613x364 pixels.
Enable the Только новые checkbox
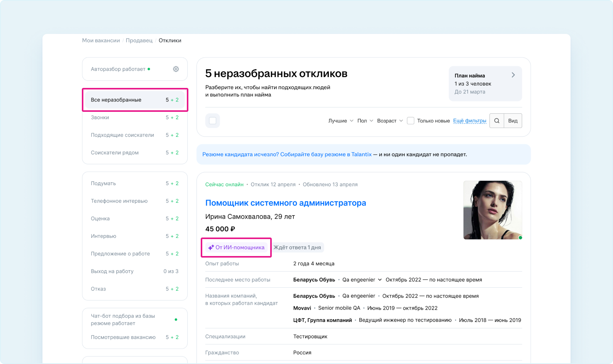tap(411, 121)
